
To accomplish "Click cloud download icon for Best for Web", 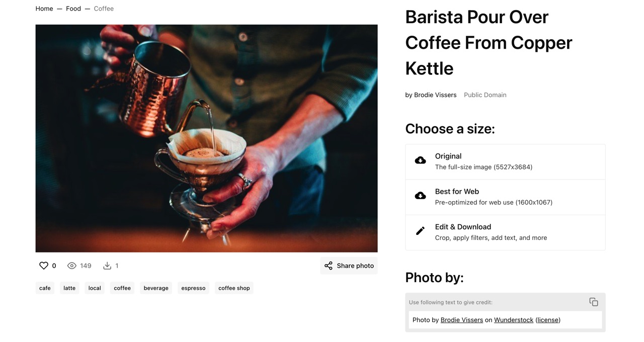I will (x=420, y=196).
